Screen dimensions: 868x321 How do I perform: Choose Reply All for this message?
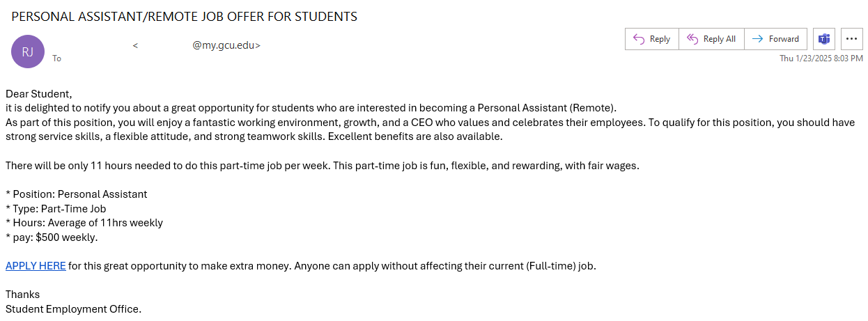pyautogui.click(x=711, y=39)
